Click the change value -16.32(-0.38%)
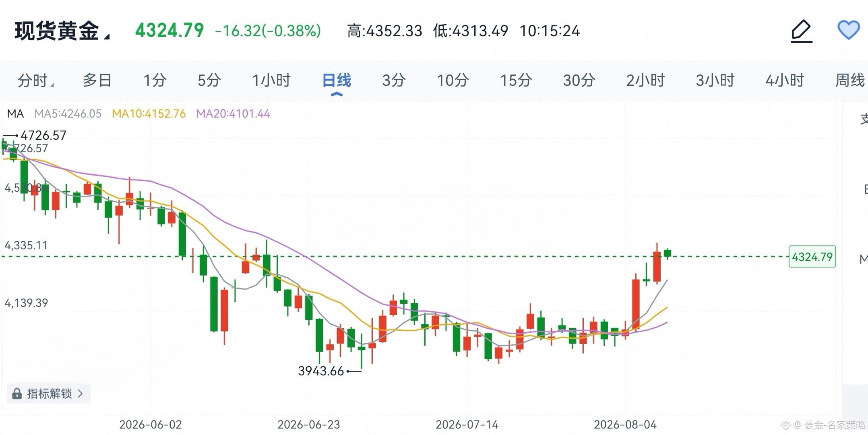The image size is (868, 435). tap(268, 31)
